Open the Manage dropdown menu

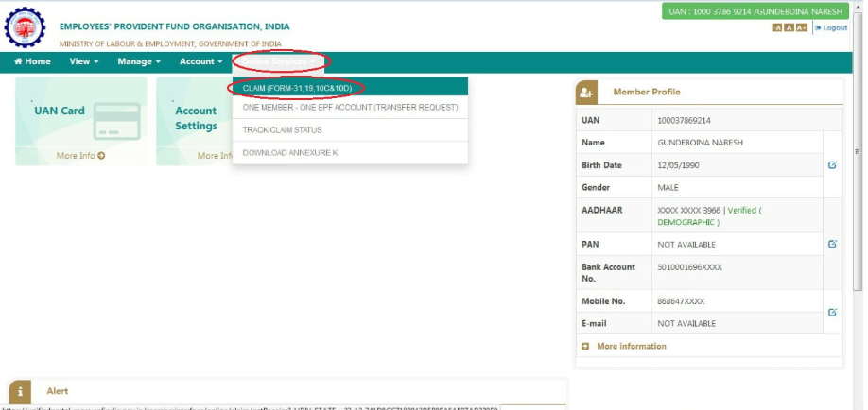tap(138, 61)
